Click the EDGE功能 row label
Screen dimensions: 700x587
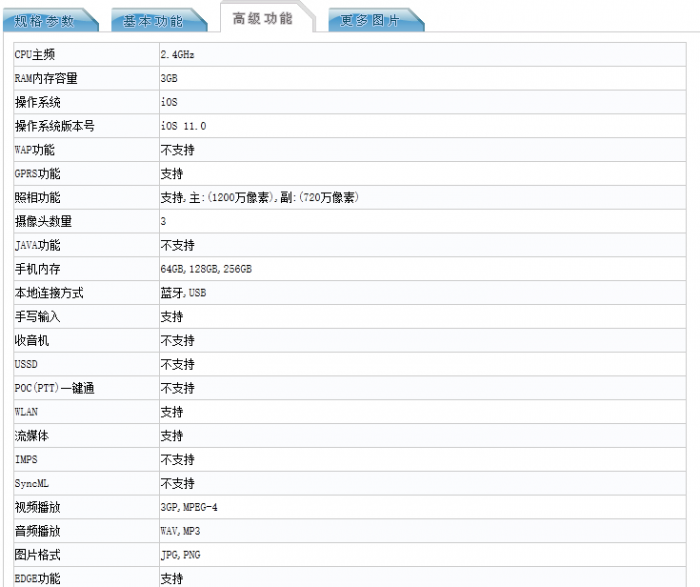tap(37, 578)
